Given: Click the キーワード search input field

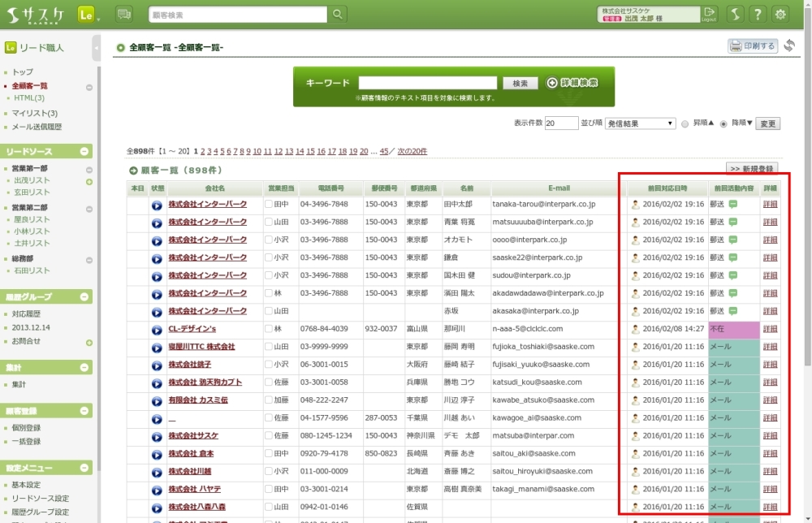Looking at the screenshot, I should [427, 83].
